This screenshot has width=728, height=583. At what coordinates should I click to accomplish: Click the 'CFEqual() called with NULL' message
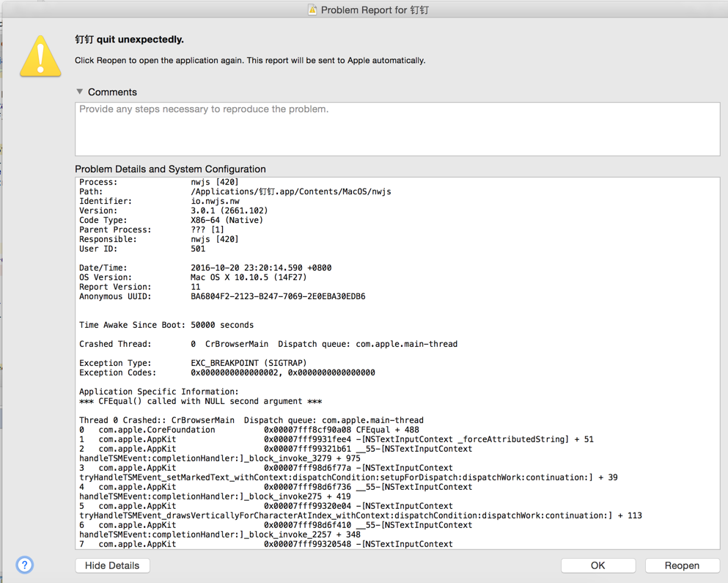(201, 401)
